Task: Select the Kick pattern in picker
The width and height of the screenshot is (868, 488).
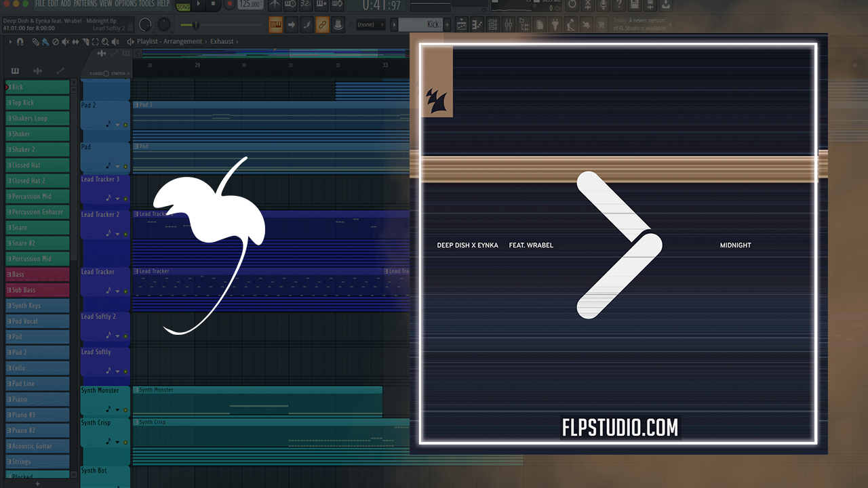Action: point(37,87)
